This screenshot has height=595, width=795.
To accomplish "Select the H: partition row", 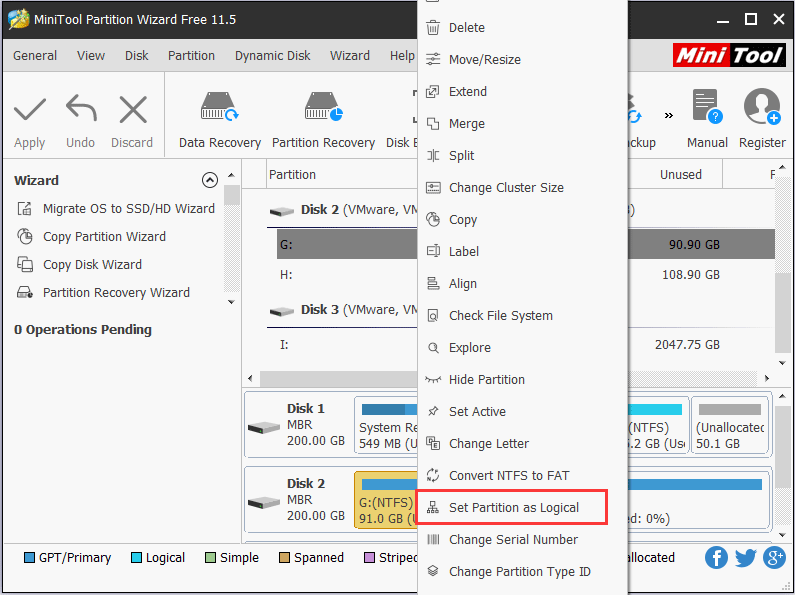I will point(347,275).
